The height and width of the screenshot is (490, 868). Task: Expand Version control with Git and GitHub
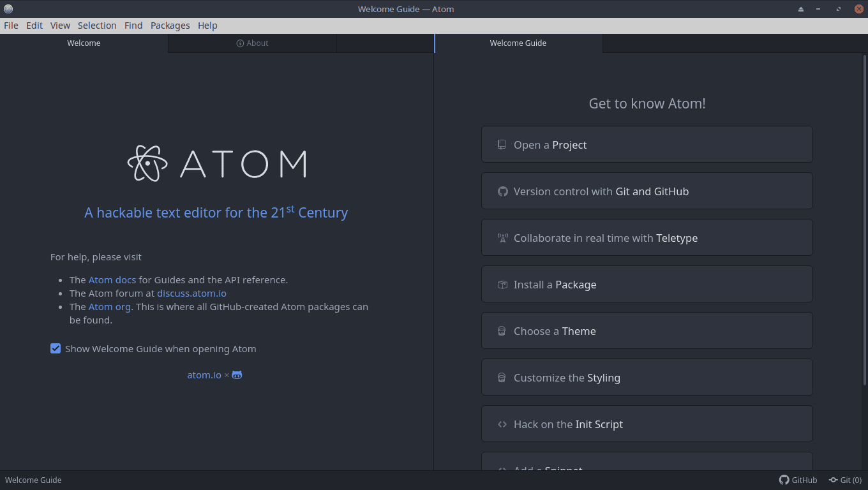click(x=647, y=191)
